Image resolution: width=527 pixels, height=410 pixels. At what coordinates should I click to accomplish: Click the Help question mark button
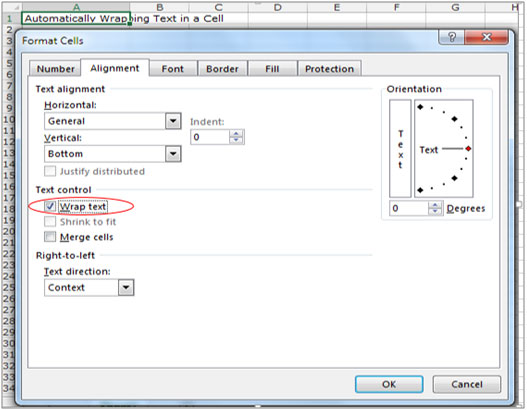click(x=451, y=37)
